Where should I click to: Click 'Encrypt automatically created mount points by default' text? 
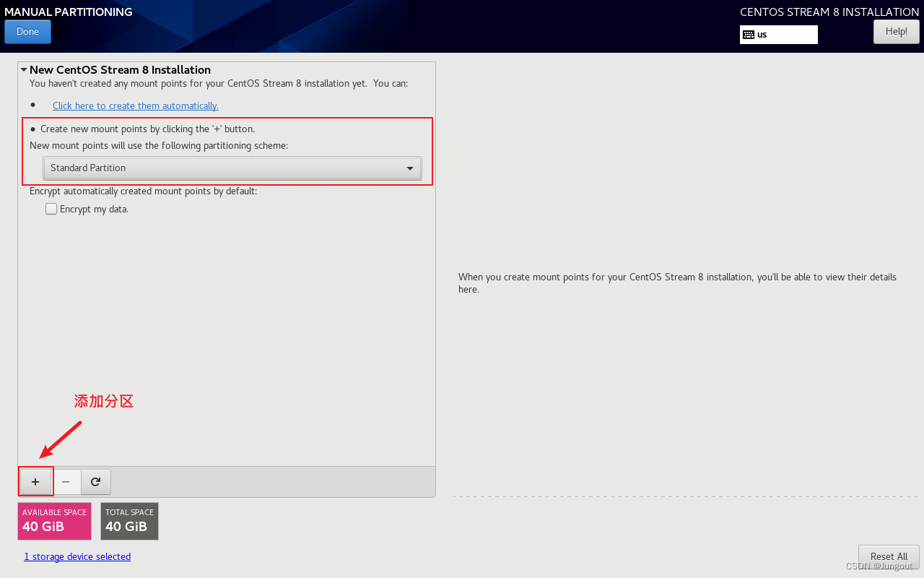point(143,191)
